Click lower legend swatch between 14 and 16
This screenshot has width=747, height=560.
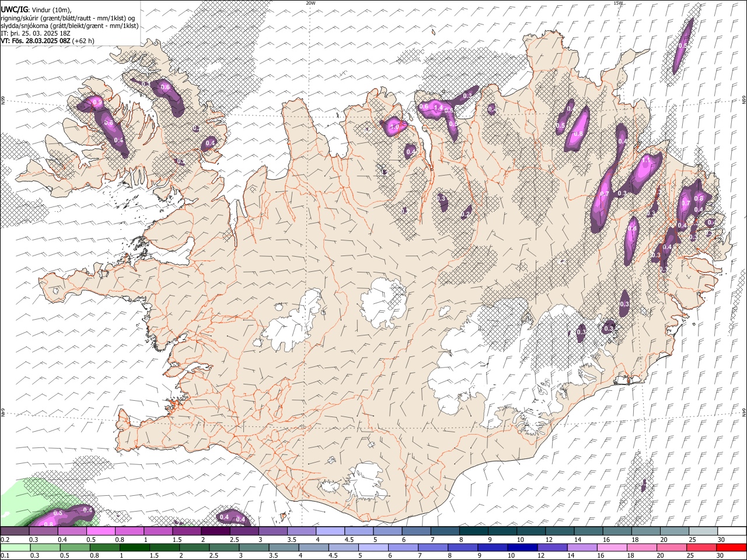pos(582,547)
